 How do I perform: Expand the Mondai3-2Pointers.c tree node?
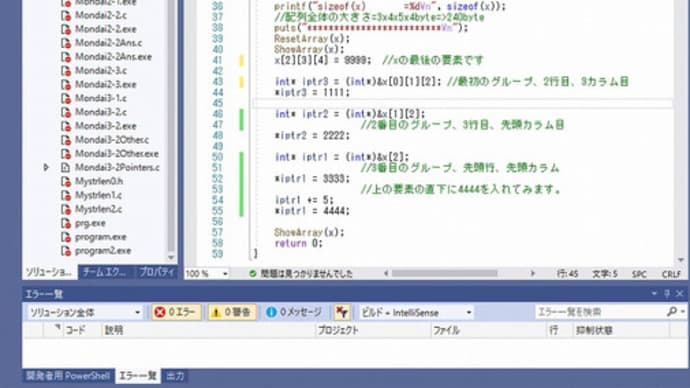pos(46,168)
